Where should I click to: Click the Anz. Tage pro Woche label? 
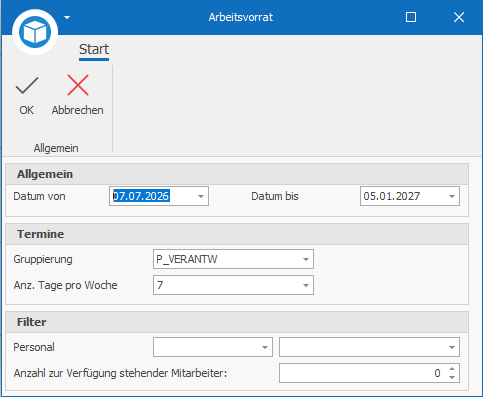pyautogui.click(x=66, y=285)
